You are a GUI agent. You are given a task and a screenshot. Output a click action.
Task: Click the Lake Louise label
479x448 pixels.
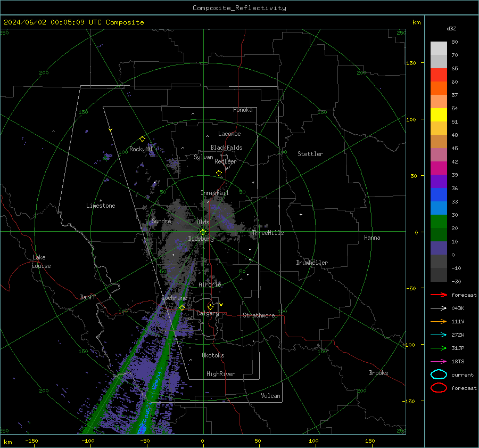tap(41, 262)
